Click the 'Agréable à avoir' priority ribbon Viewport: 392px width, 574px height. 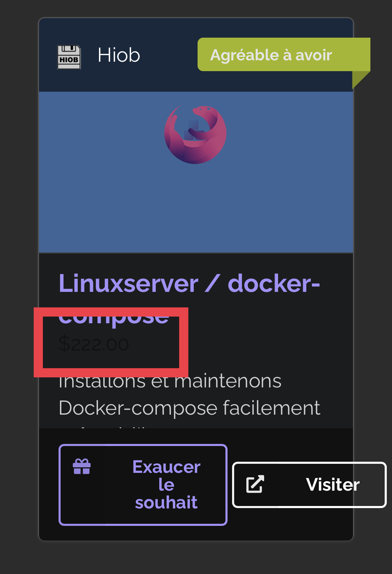pyautogui.click(x=284, y=54)
